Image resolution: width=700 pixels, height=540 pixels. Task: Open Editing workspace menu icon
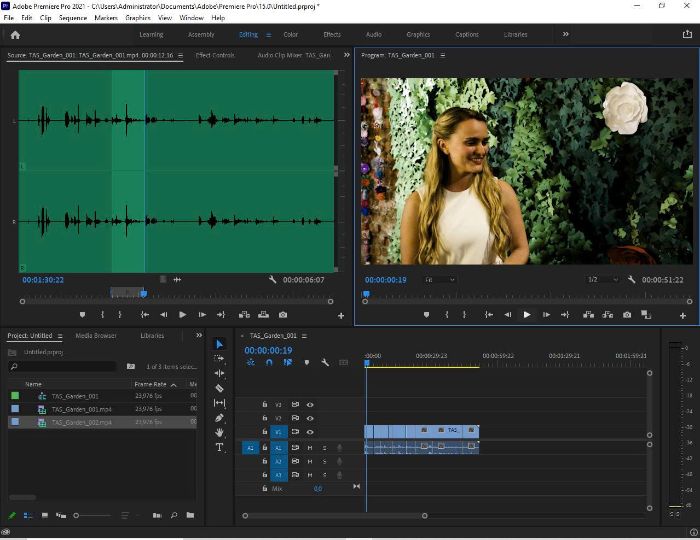coord(269,35)
